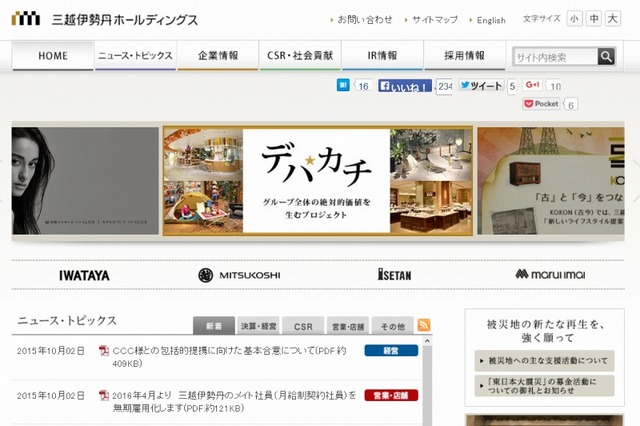640x426 pixels.
Task: Select the その他 news tab
Action: tap(393, 326)
